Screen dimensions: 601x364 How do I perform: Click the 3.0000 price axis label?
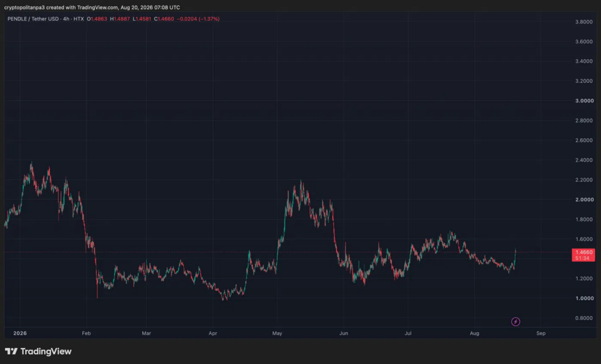point(584,101)
